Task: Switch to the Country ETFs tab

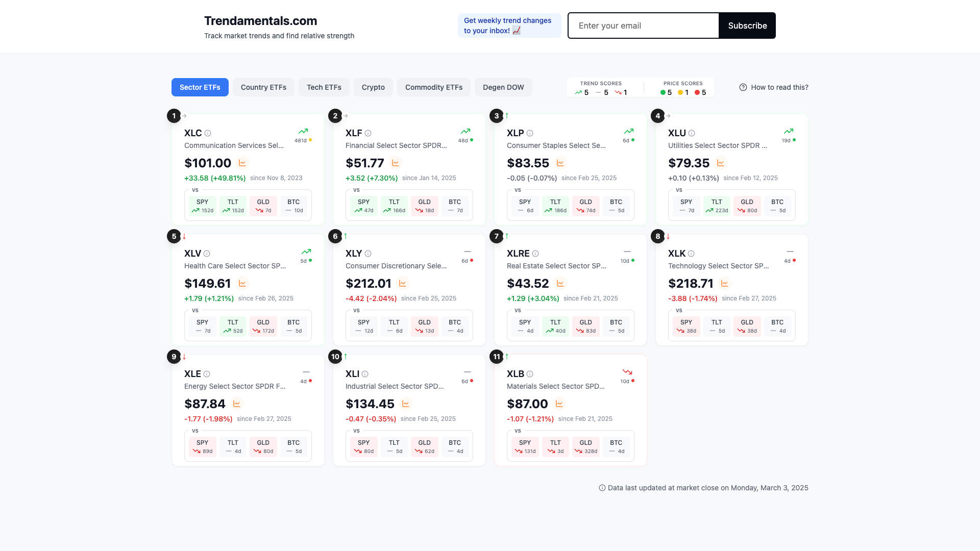Action: (263, 87)
